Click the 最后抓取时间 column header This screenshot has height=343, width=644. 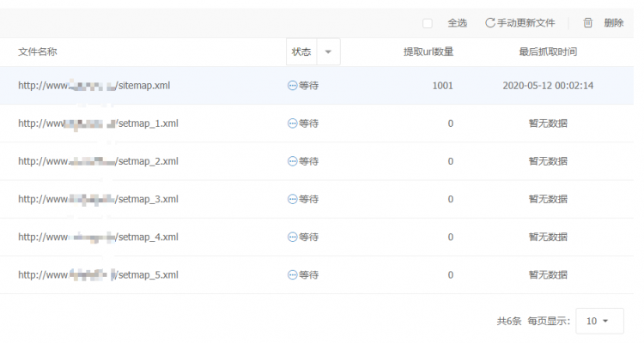tap(548, 52)
